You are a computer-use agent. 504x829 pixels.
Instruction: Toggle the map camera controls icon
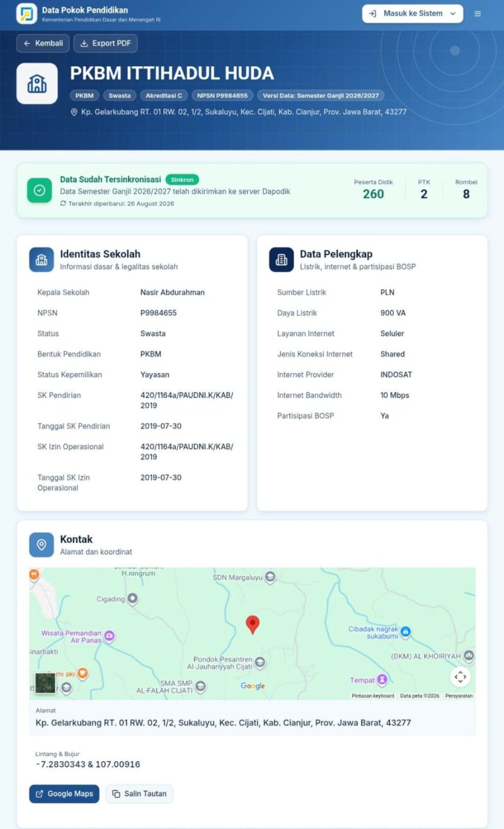(461, 677)
